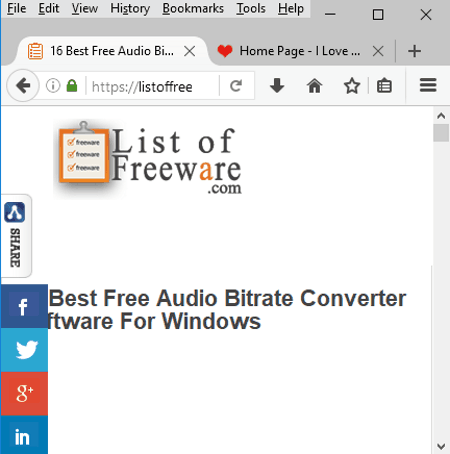Share on LinkedIn
450x454 pixels.
pos(24,435)
